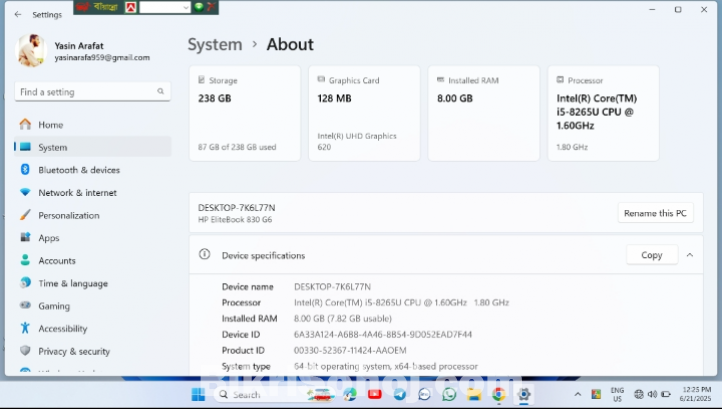Open Time & language settings
The height and width of the screenshot is (409, 722).
click(93, 283)
